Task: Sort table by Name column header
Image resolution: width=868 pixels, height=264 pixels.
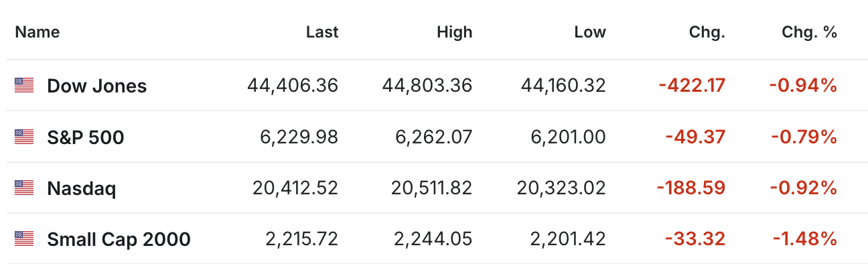Action: click(x=38, y=31)
